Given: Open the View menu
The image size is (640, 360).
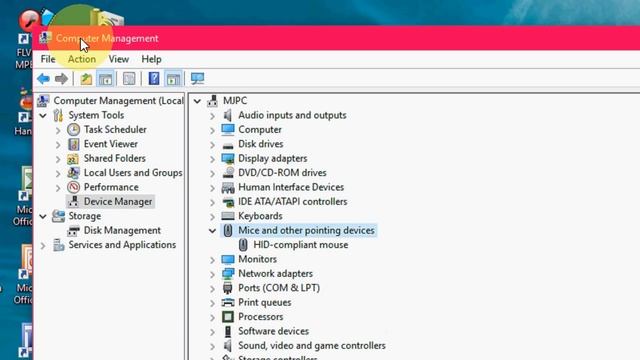Looking at the screenshot, I should (x=118, y=59).
